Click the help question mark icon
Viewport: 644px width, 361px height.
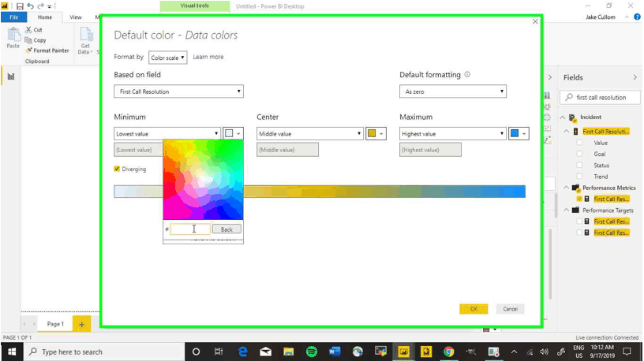coord(637,17)
